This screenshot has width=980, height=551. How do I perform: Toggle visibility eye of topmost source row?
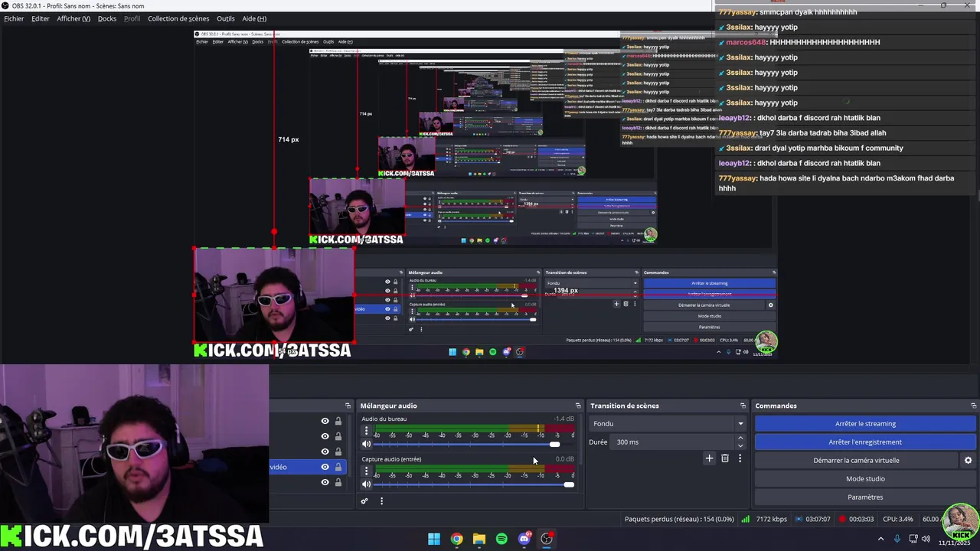click(325, 421)
